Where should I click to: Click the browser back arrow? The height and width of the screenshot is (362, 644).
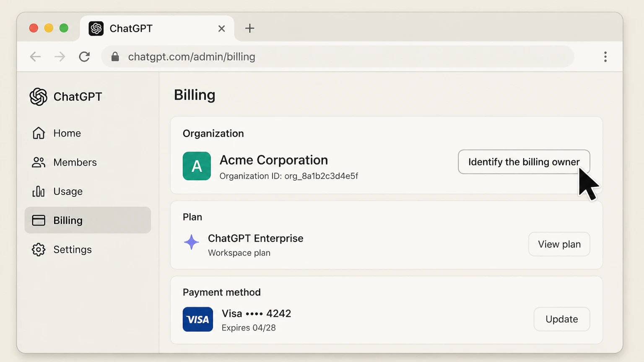click(35, 57)
